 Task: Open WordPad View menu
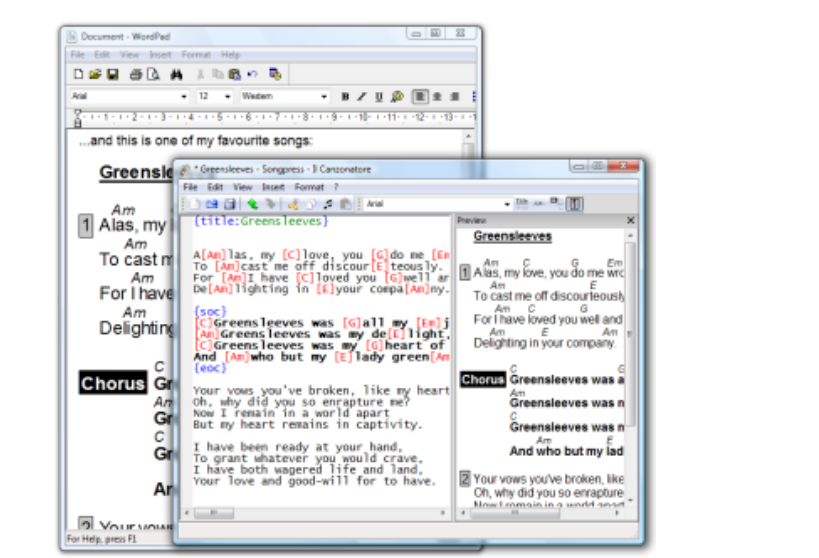point(129,55)
